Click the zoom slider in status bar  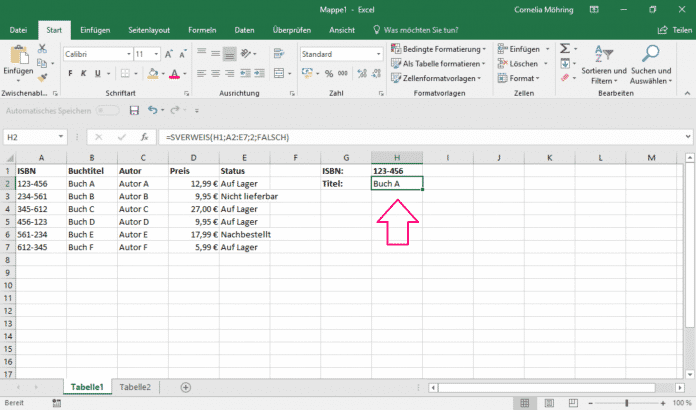click(x=625, y=402)
